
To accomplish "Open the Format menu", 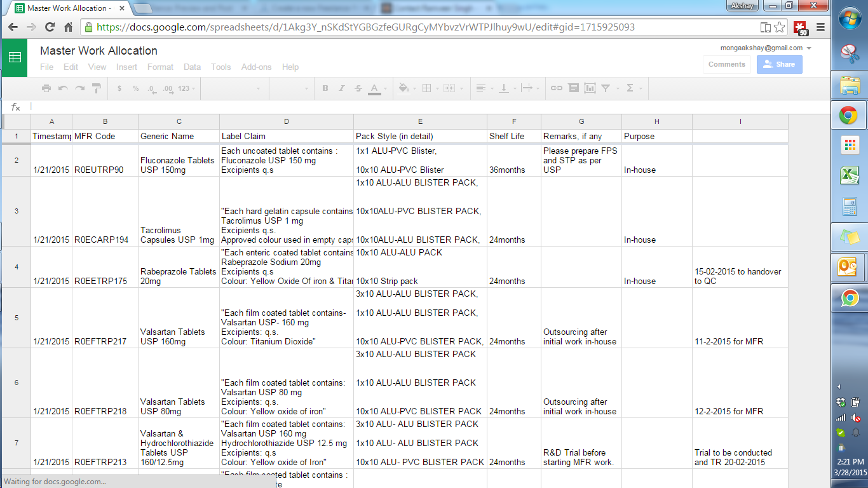I will tap(160, 67).
